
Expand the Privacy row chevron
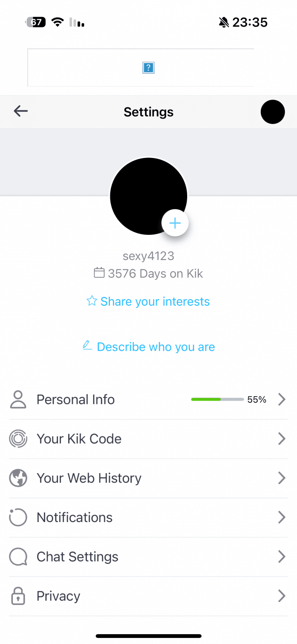tap(282, 595)
